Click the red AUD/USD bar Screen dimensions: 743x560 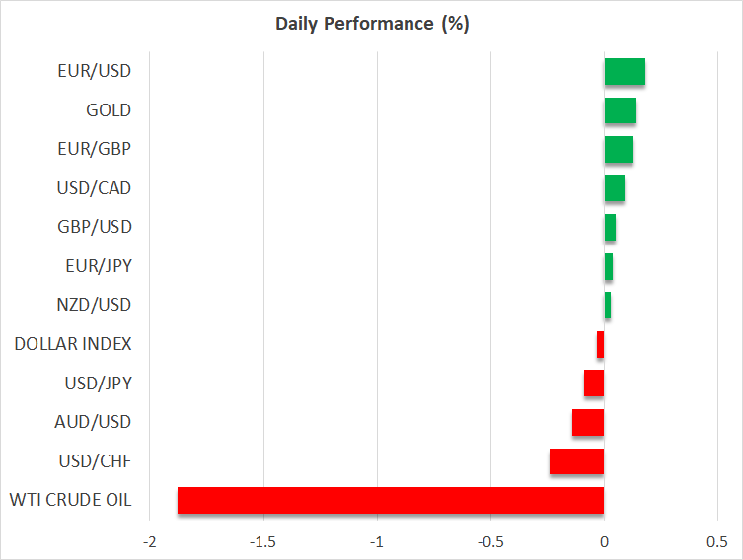pyautogui.click(x=588, y=422)
